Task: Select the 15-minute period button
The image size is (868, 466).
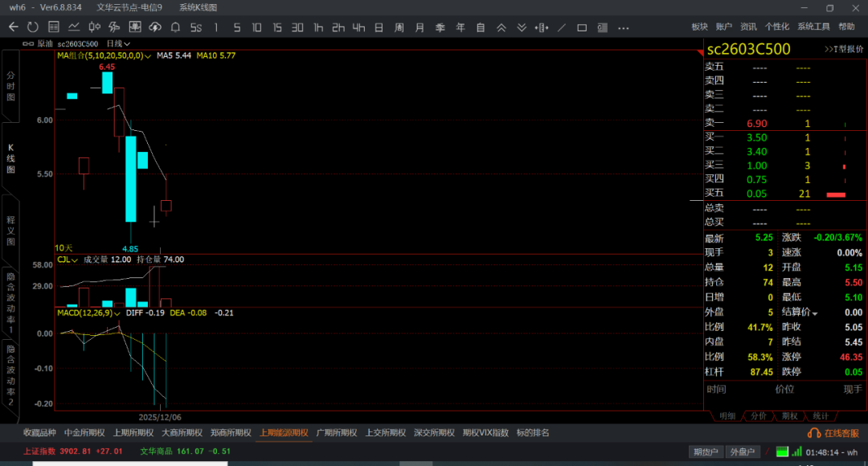Action: 277,27
